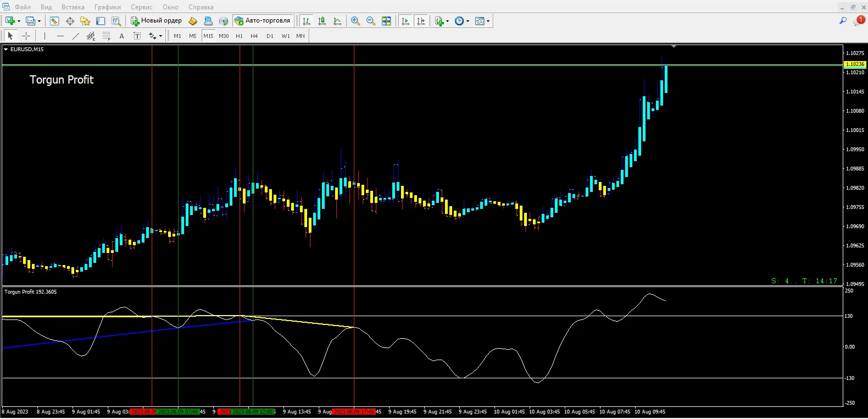Switch to M5 timeframe
The height and width of the screenshot is (419, 868).
click(193, 36)
